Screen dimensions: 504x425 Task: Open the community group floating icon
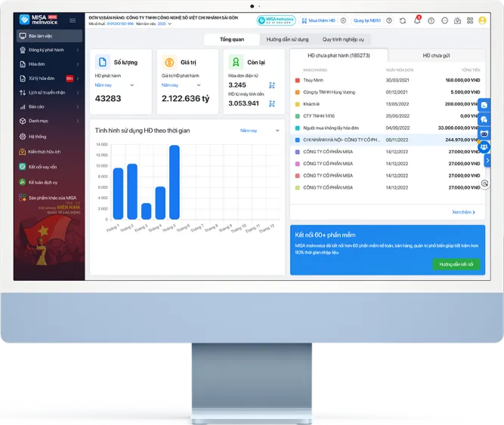tap(484, 147)
